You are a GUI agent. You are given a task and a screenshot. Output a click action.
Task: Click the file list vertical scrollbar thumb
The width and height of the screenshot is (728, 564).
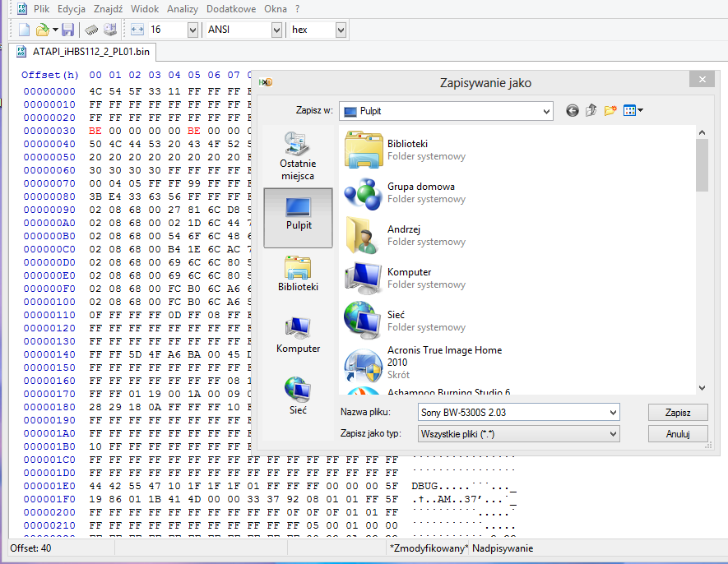(x=702, y=165)
